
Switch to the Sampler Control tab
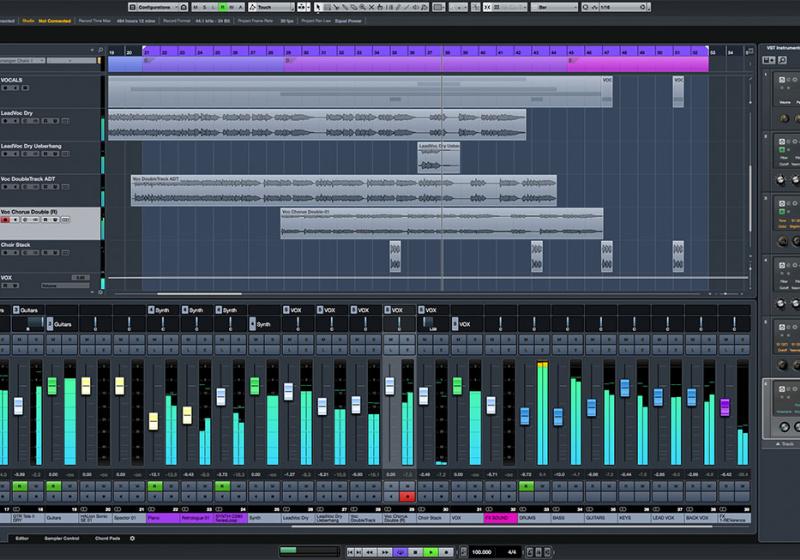(x=62, y=538)
